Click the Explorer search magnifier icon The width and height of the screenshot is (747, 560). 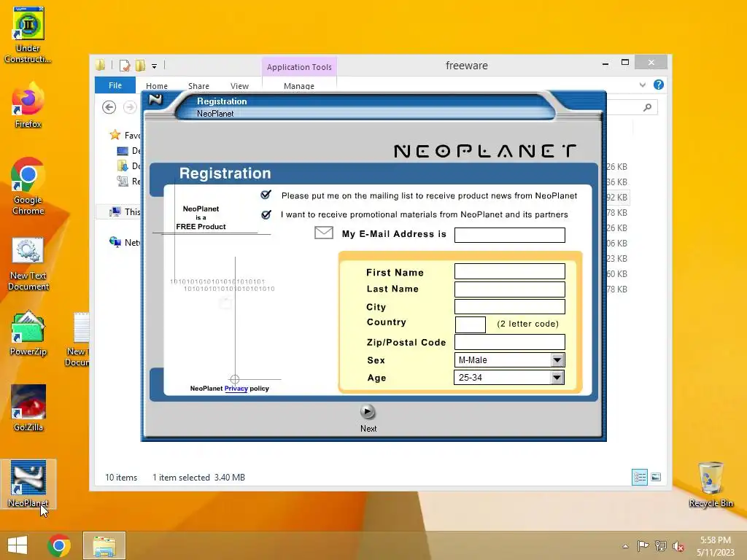[x=647, y=107]
